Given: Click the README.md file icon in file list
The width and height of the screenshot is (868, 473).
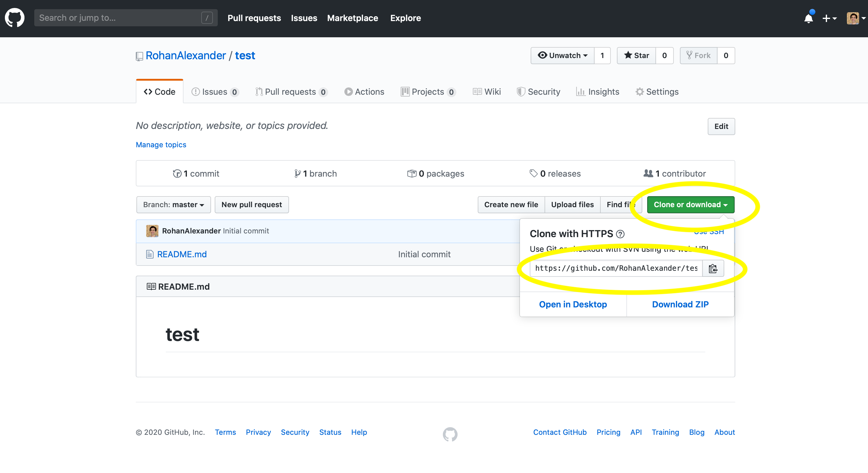Looking at the screenshot, I should click(150, 254).
